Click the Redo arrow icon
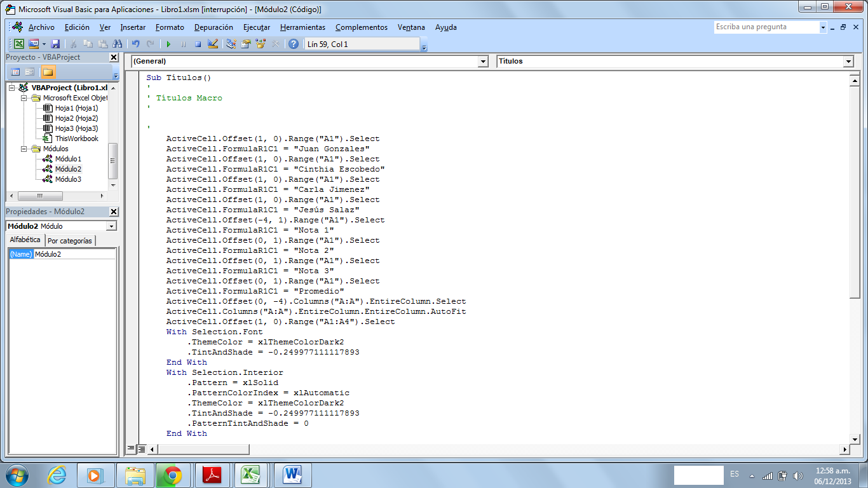 point(151,44)
